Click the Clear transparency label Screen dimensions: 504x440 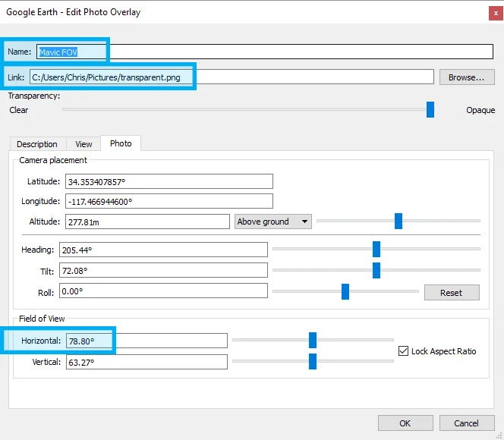19,110
